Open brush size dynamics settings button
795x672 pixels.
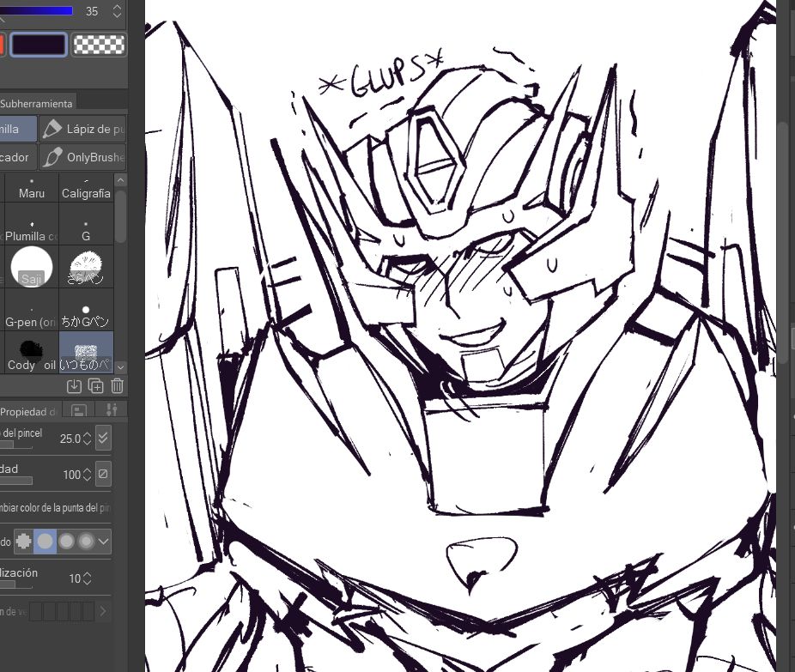(x=103, y=438)
